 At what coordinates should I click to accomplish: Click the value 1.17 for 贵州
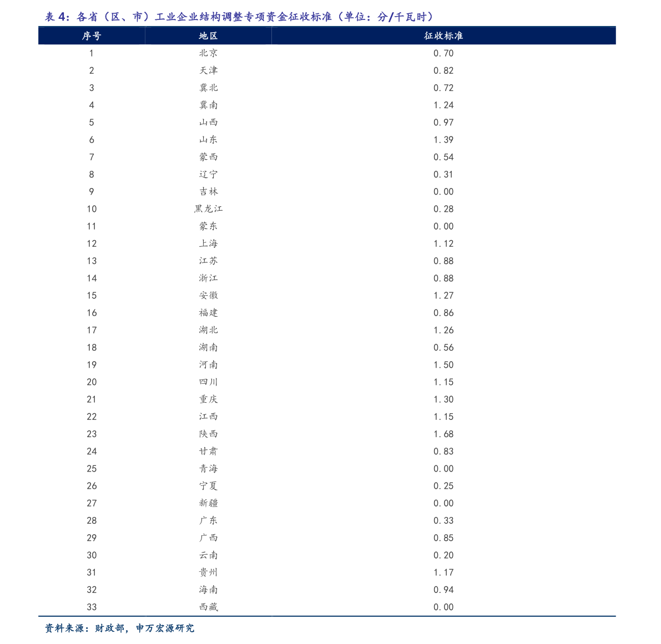(x=443, y=572)
